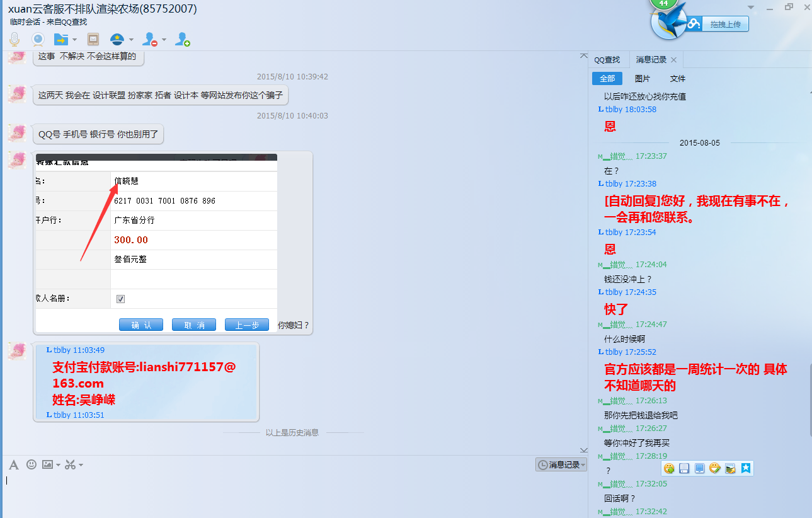
Task: Click the send file folder icon
Action: click(x=61, y=40)
